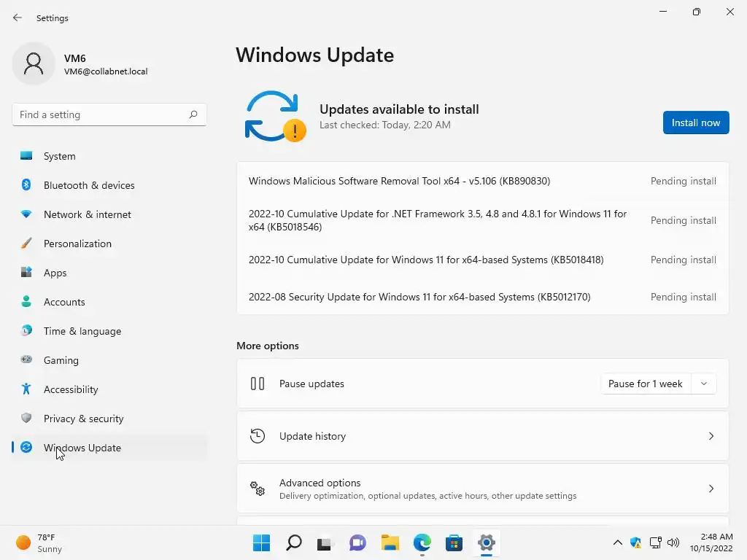
Task: Click Last checked: Today, 2:20 AM text
Action: click(385, 125)
